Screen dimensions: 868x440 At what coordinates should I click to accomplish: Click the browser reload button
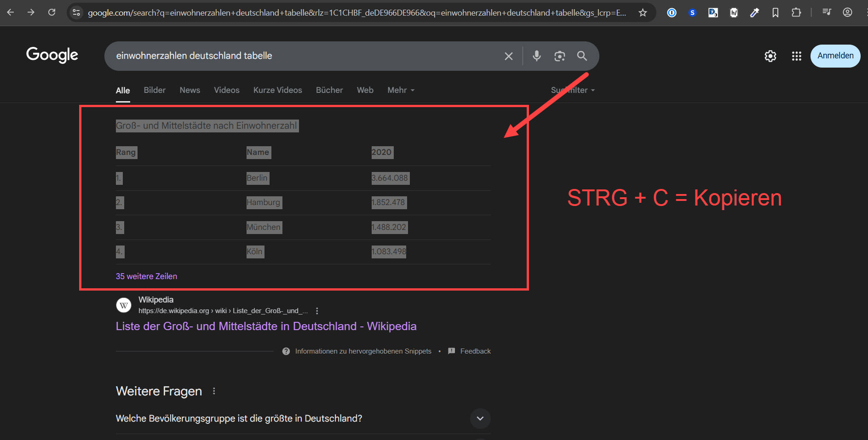(x=52, y=12)
